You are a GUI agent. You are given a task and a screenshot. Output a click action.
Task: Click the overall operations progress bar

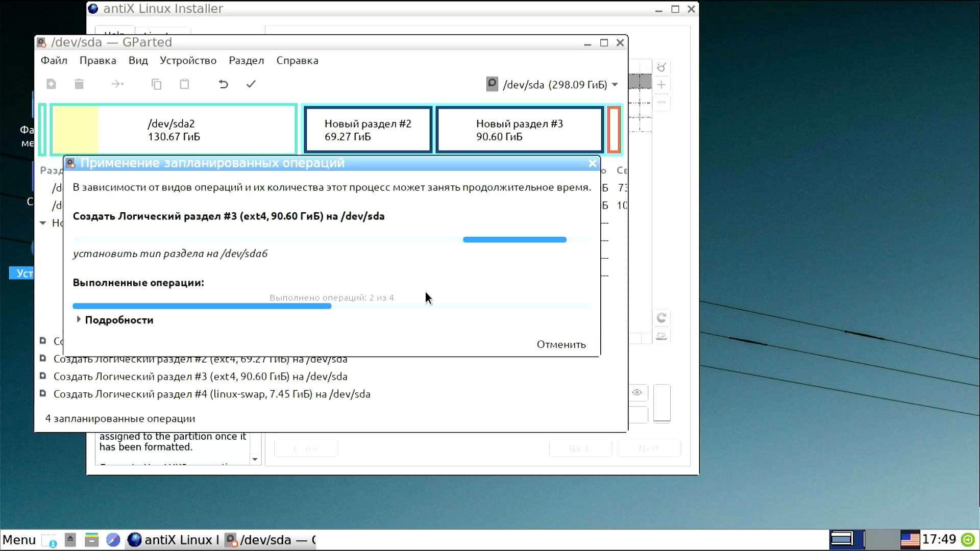[332, 306]
